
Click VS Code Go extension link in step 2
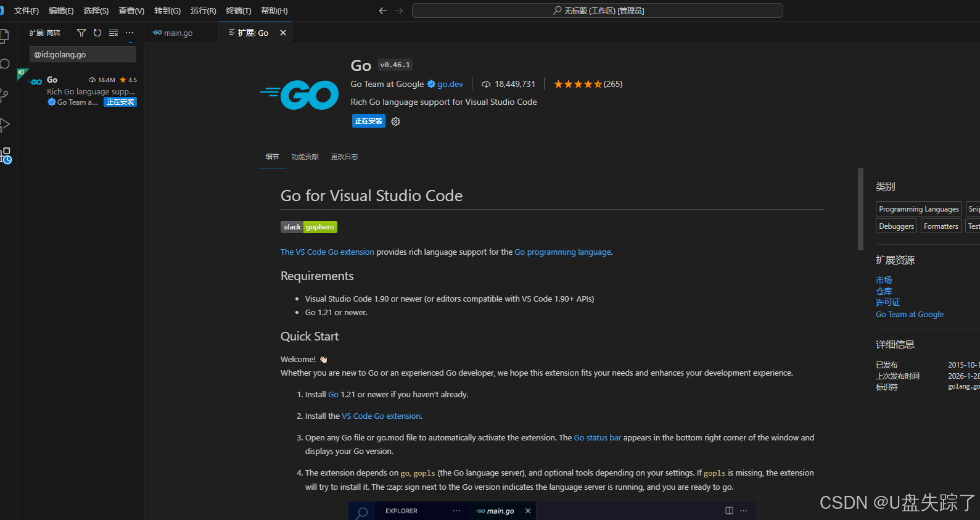click(x=381, y=416)
